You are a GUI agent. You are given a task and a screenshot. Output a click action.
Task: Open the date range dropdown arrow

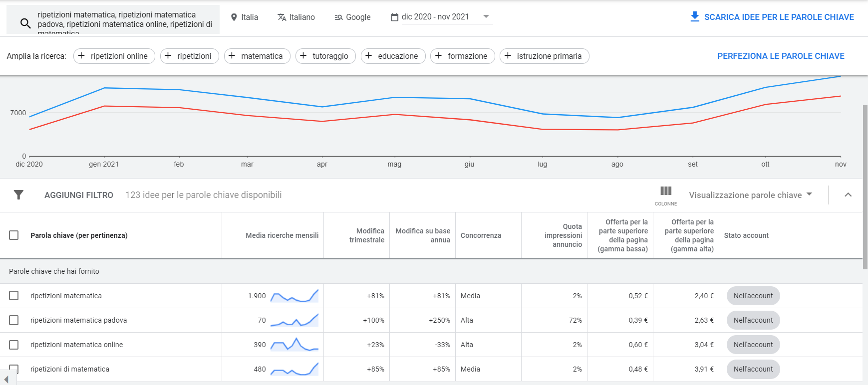[x=486, y=16]
